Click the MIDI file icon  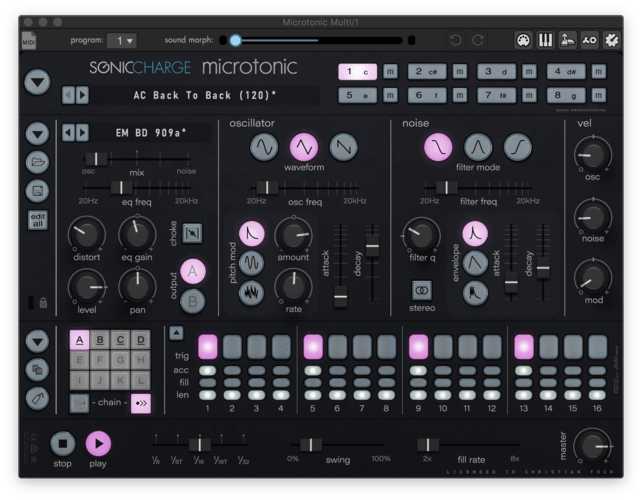29,40
